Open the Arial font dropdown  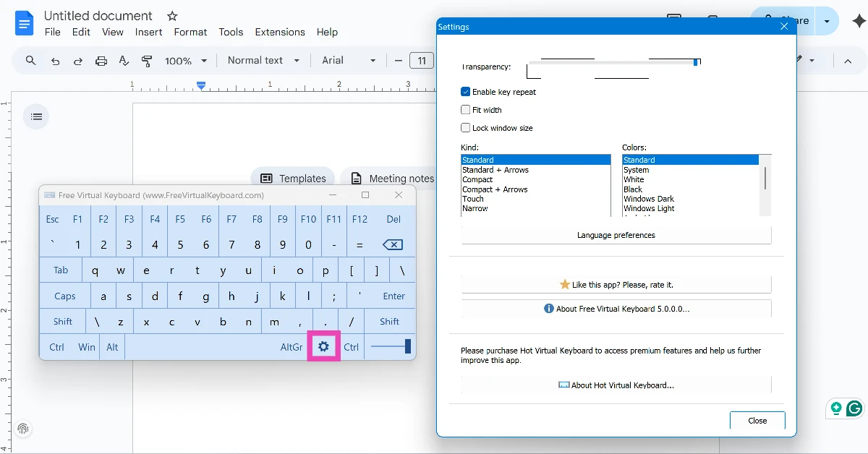tap(348, 60)
